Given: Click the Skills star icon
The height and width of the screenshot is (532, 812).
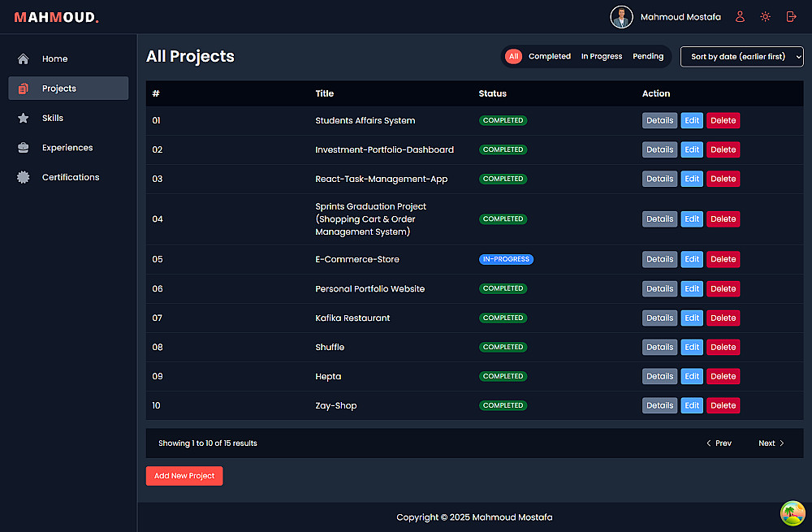Looking at the screenshot, I should (x=24, y=118).
